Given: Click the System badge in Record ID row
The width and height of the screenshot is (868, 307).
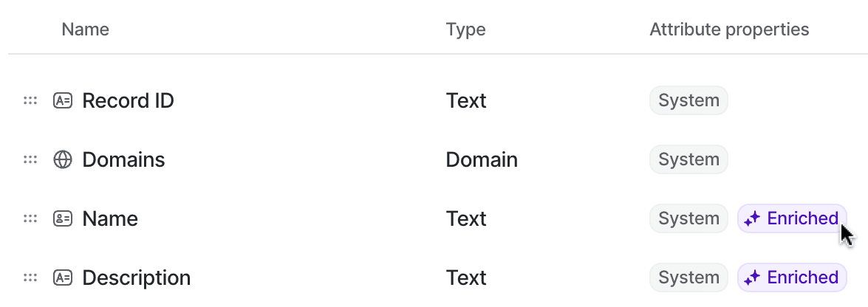Looking at the screenshot, I should (x=688, y=100).
